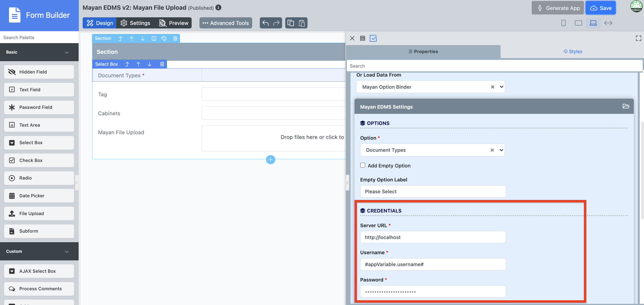The height and width of the screenshot is (305, 644).
Task: Clear the Mayan Option Binder selection
Action: (492, 87)
